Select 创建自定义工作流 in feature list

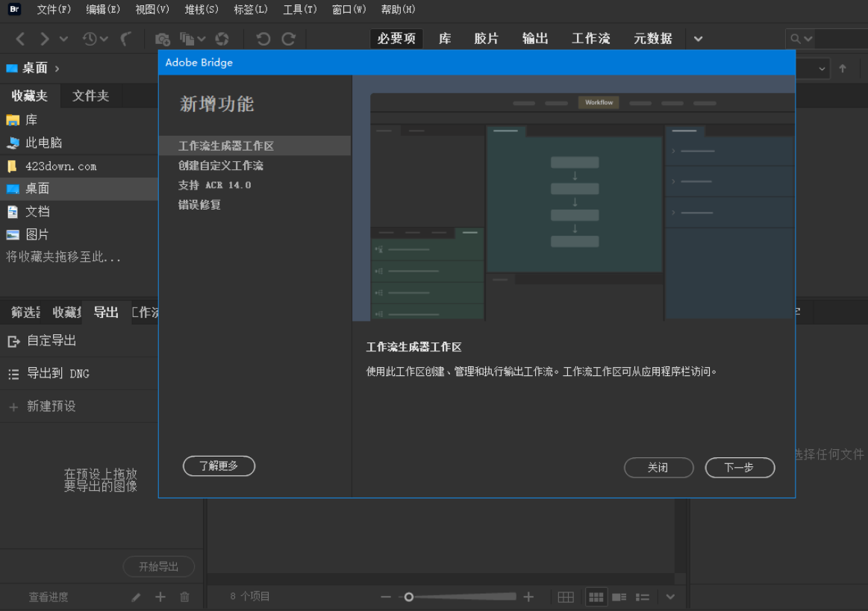point(220,166)
